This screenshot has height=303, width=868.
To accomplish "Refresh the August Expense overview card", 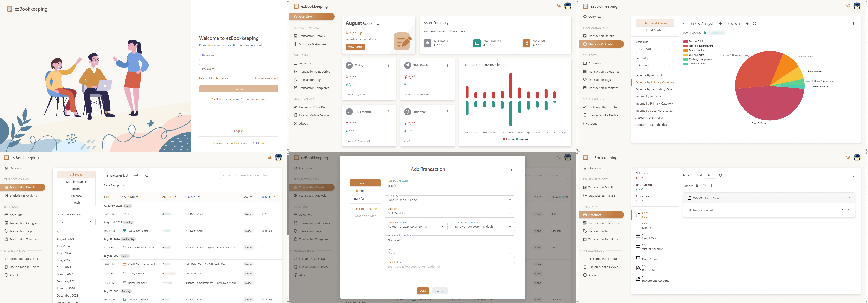I will click(378, 23).
